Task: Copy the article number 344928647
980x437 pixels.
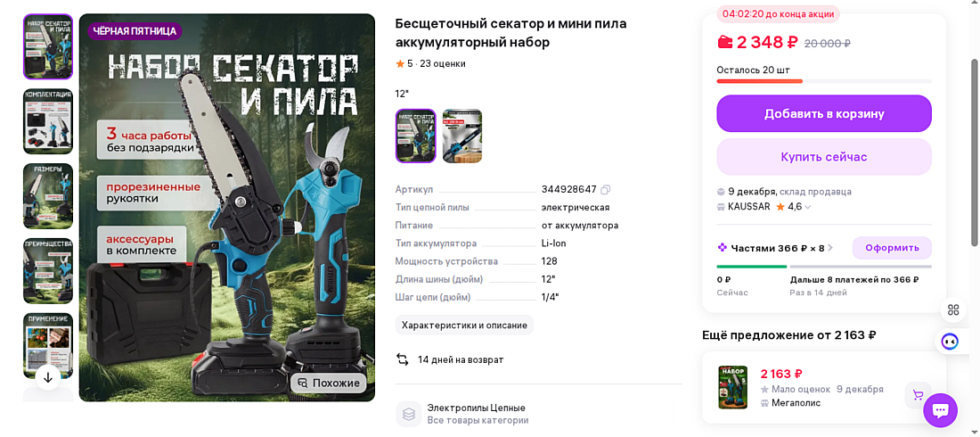Action: [605, 189]
